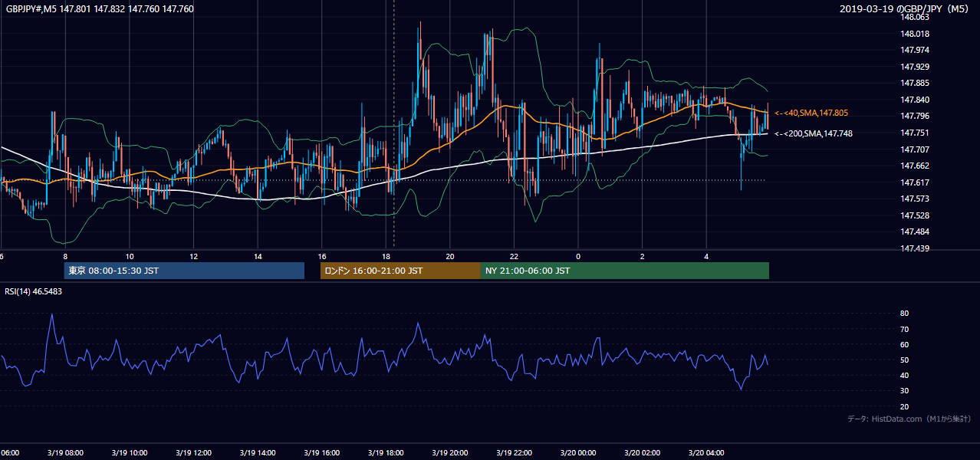Click hour label 2 under the price chart

click(642, 257)
